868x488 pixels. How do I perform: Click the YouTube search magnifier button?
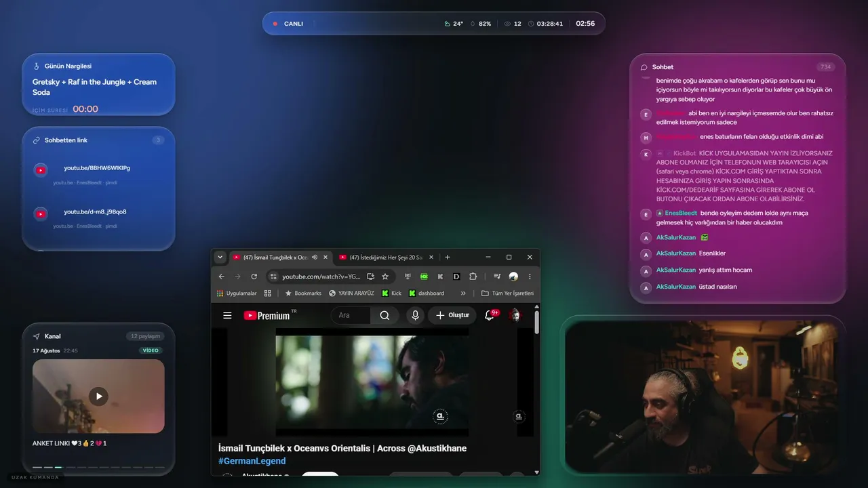click(x=384, y=315)
